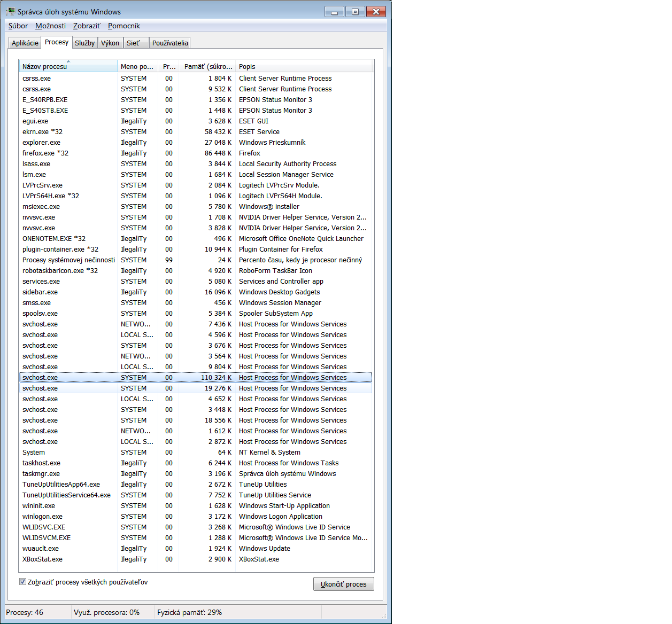Image resolution: width=672 pixels, height=624 pixels.
Task: Sort by Popis column header
Action: 303,66
